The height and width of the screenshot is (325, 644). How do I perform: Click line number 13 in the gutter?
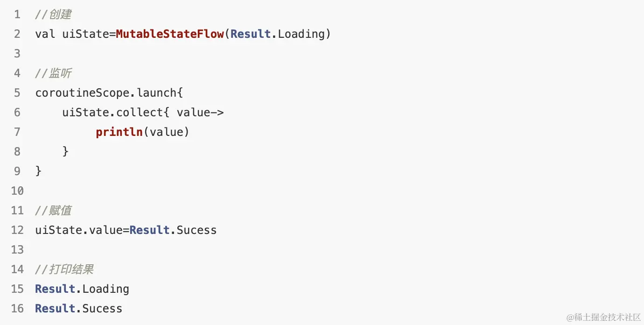click(x=17, y=250)
